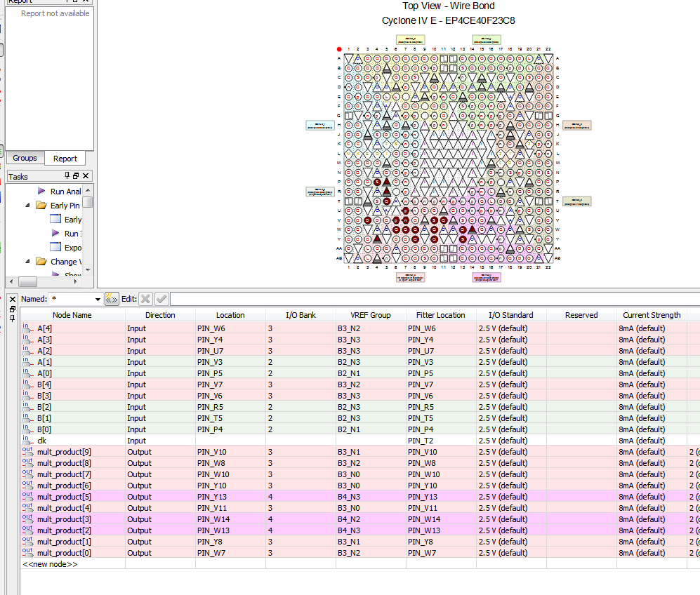Click the I/O Bank column header
Screen dimensions: 700x595
click(x=301, y=315)
